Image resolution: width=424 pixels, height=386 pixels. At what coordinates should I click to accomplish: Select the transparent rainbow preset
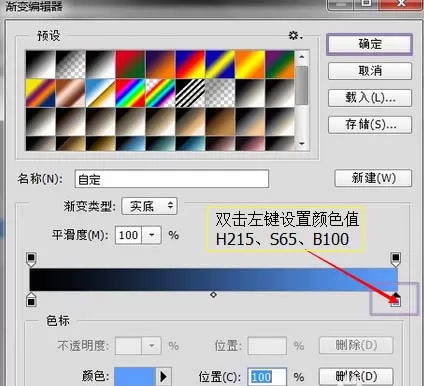click(x=160, y=93)
